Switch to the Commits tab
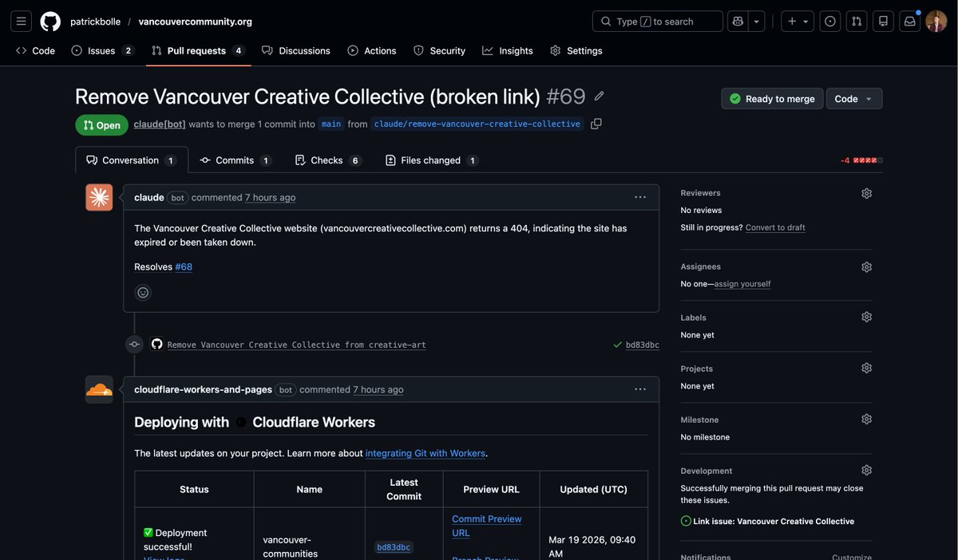This screenshot has width=958, height=560. (236, 160)
